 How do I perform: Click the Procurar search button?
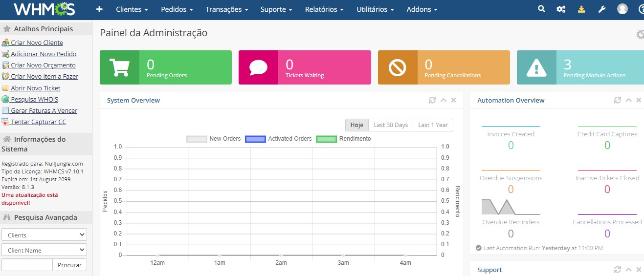pyautogui.click(x=69, y=265)
